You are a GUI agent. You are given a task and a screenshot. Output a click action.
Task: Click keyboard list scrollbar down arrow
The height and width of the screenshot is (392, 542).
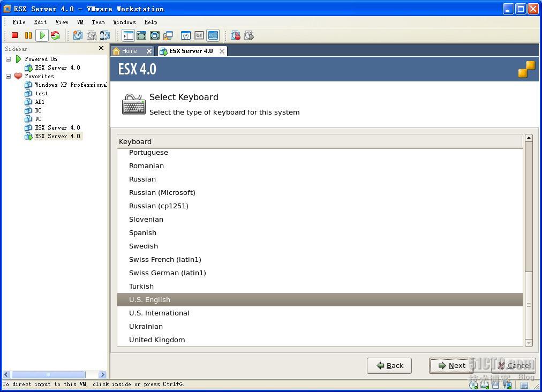pyautogui.click(x=529, y=343)
